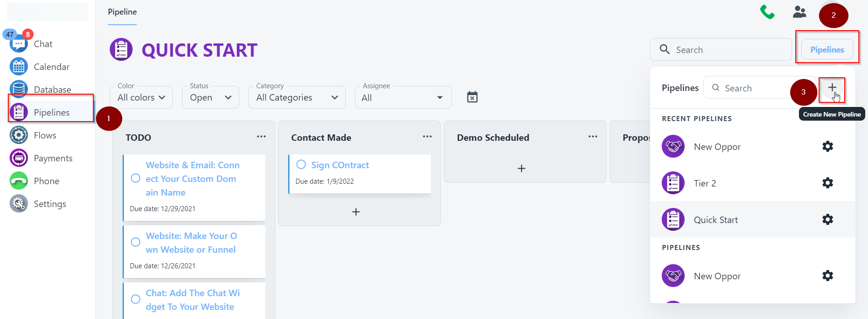The height and width of the screenshot is (319, 868).
Task: Go to Flows in the sidebar
Action: [45, 135]
